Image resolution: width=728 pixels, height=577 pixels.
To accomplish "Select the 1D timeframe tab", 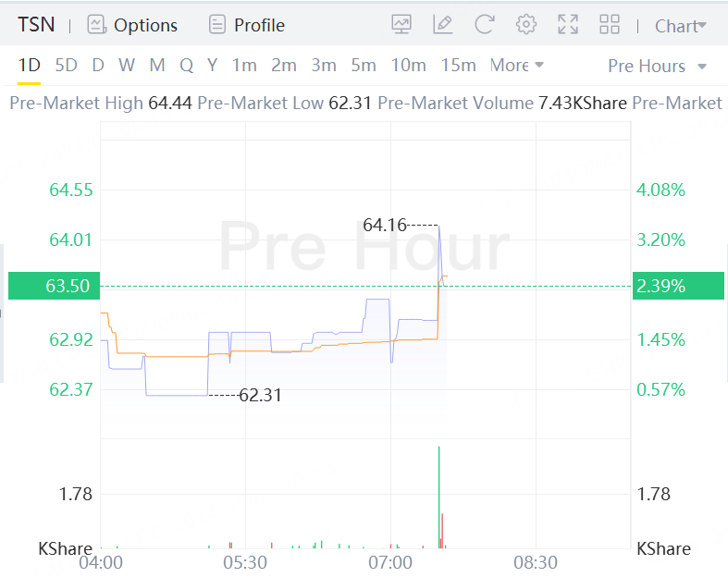I will pos(30,66).
